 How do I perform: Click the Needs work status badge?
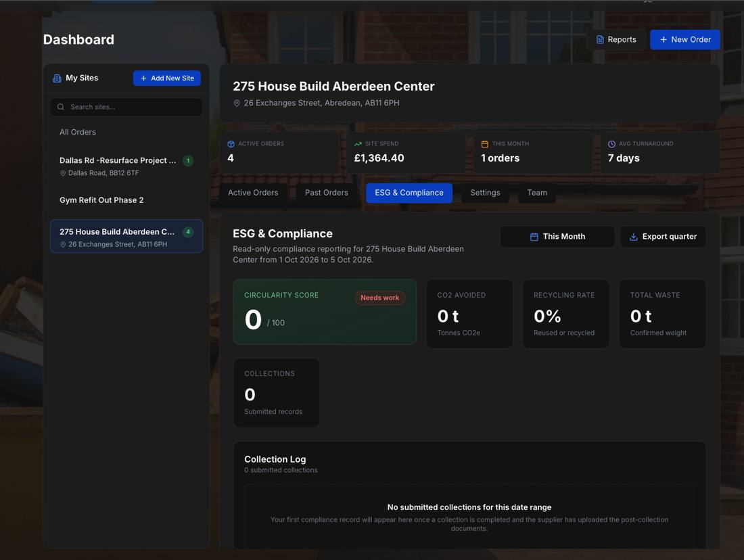click(379, 298)
